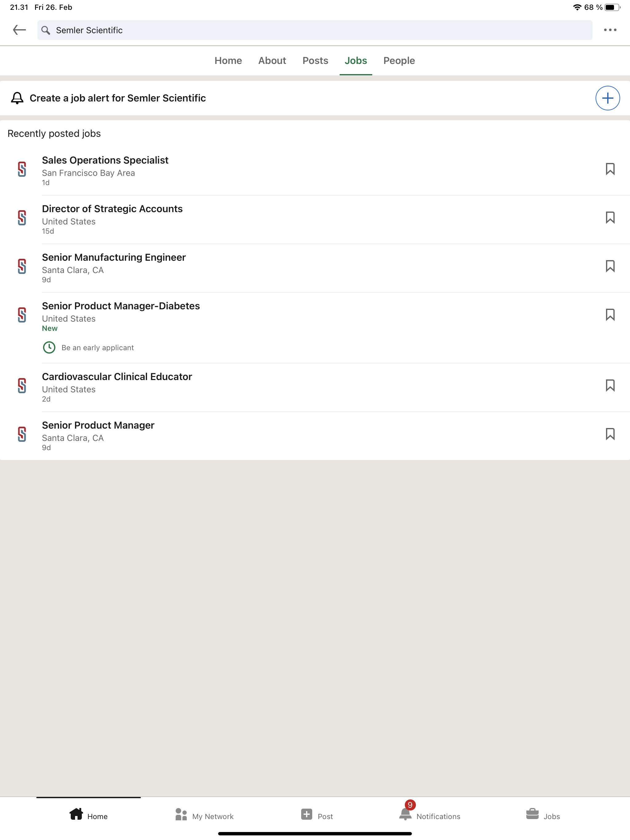630x840 pixels.
Task: Bookmark the Director of Strategic Accounts job
Action: click(x=610, y=218)
